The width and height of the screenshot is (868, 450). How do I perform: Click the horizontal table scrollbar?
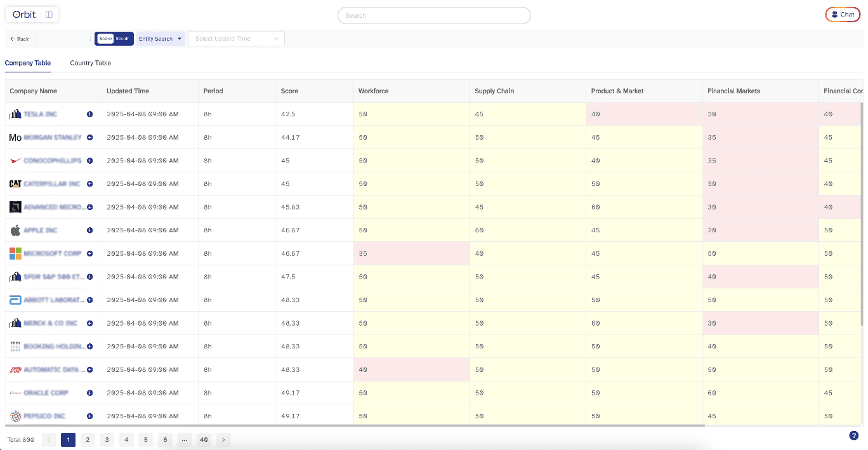pos(355,425)
